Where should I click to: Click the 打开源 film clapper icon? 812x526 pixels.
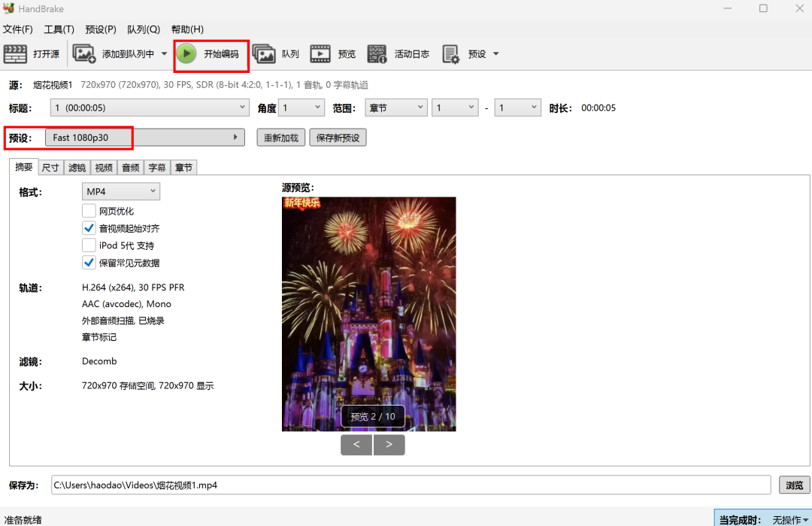click(x=15, y=54)
